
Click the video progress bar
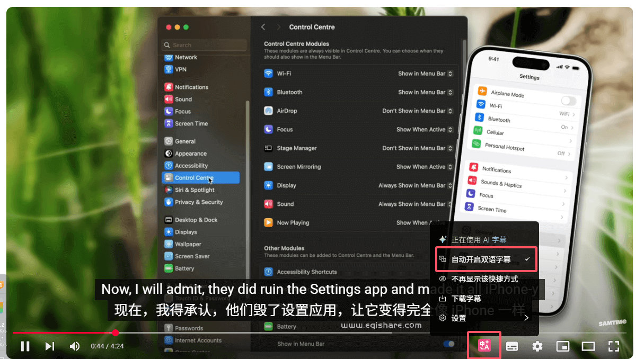coord(212,333)
